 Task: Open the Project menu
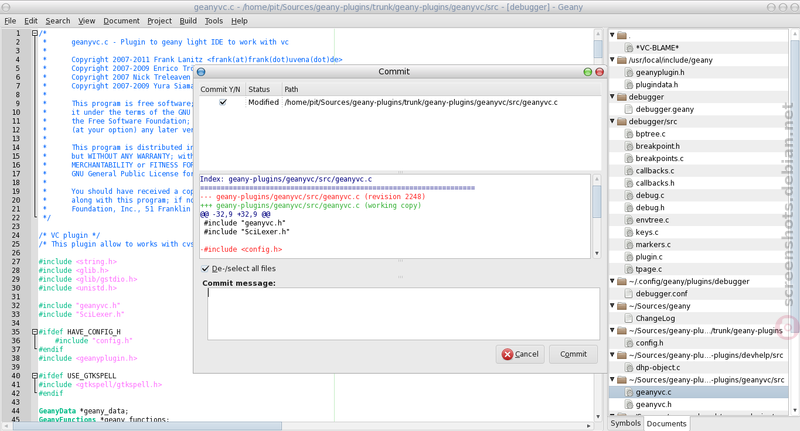(x=159, y=21)
